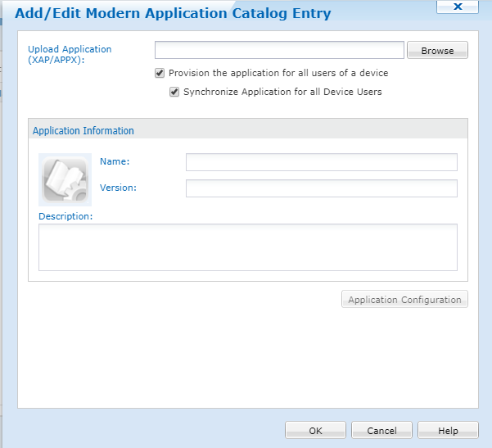Click the 'Name:' field label

coord(115,161)
